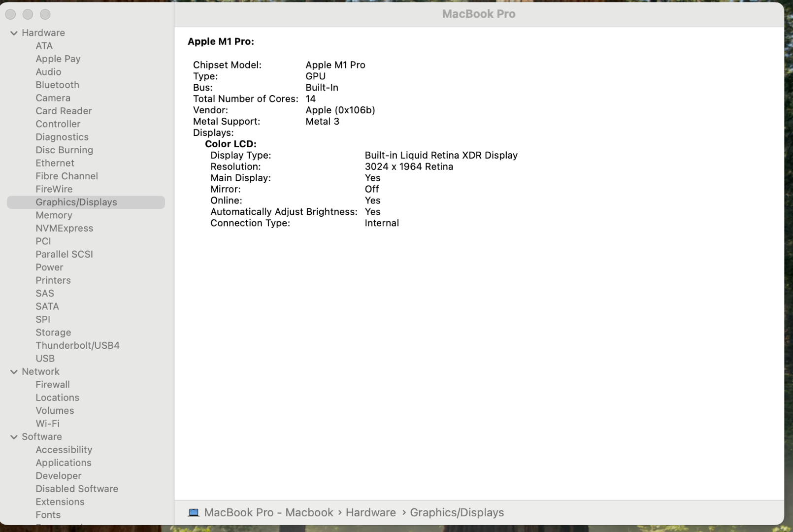793x532 pixels.
Task: Click the MacBook laptop icon in path bar
Action: coord(194,513)
